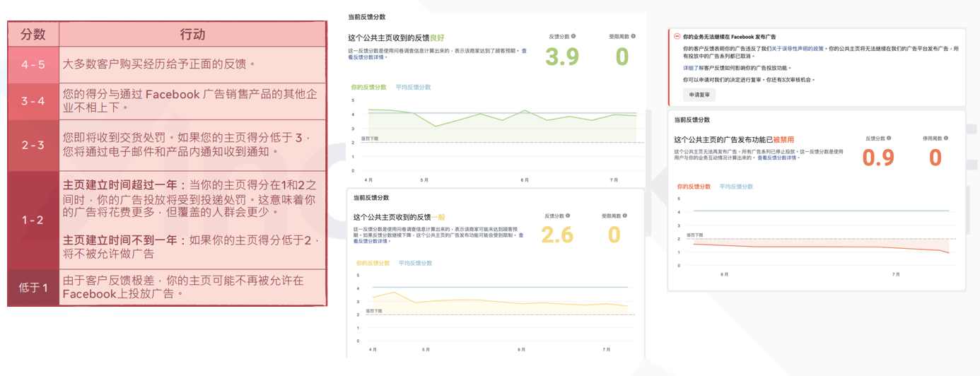
Task: Click the 0 under 受限周数 in the 良好 panel
Action: tap(622, 57)
